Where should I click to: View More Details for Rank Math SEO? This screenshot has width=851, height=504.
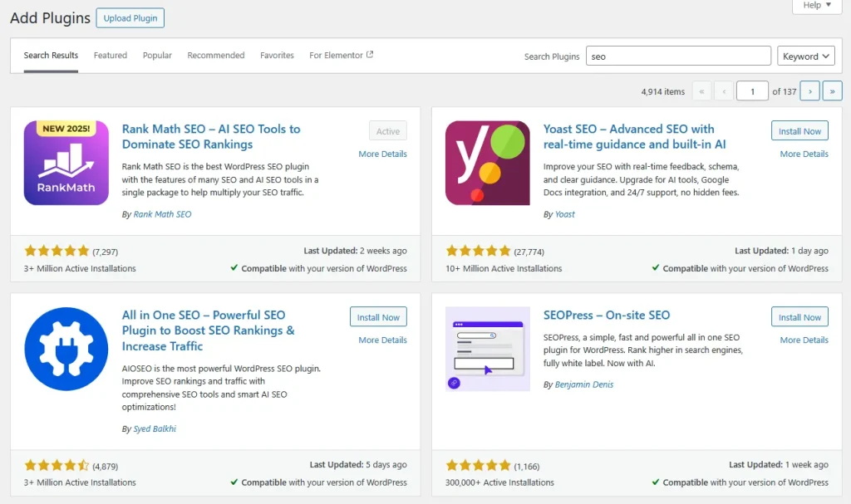(382, 154)
